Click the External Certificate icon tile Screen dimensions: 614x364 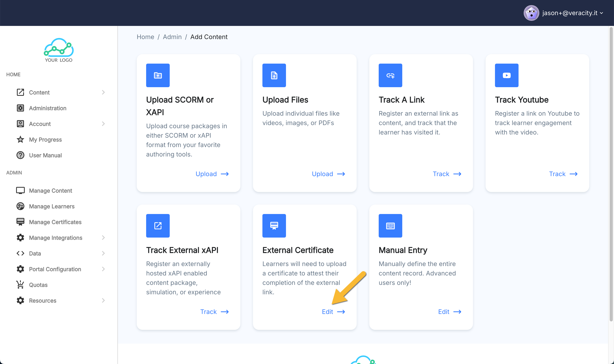coord(274,226)
